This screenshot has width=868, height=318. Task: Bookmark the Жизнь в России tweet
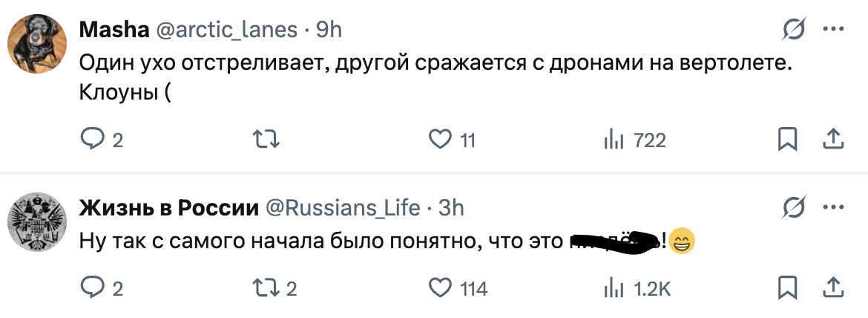tap(787, 288)
